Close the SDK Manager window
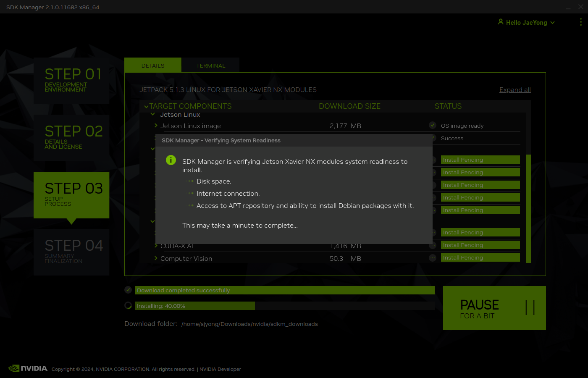This screenshot has width=588, height=378. tap(581, 7)
